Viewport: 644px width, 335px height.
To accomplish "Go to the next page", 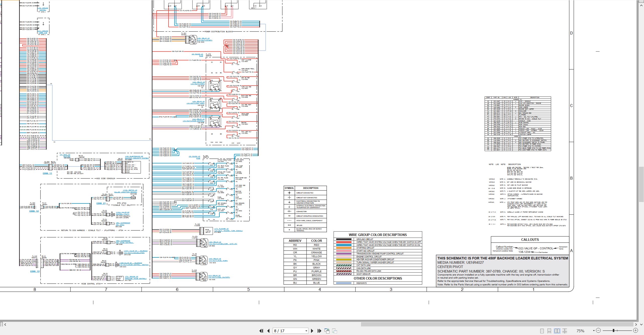I will [x=312, y=331].
